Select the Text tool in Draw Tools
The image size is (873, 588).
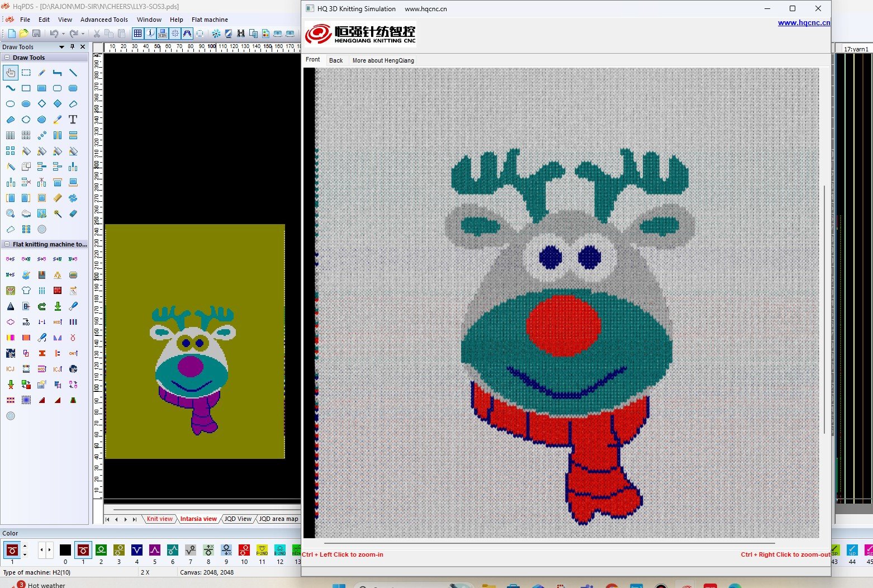click(73, 120)
